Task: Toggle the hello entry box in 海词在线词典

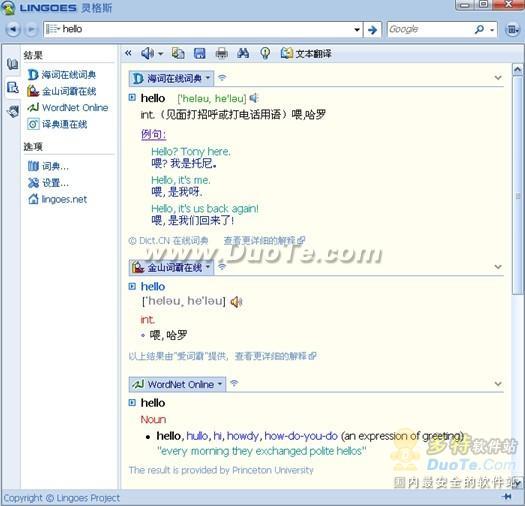Action: (132, 97)
